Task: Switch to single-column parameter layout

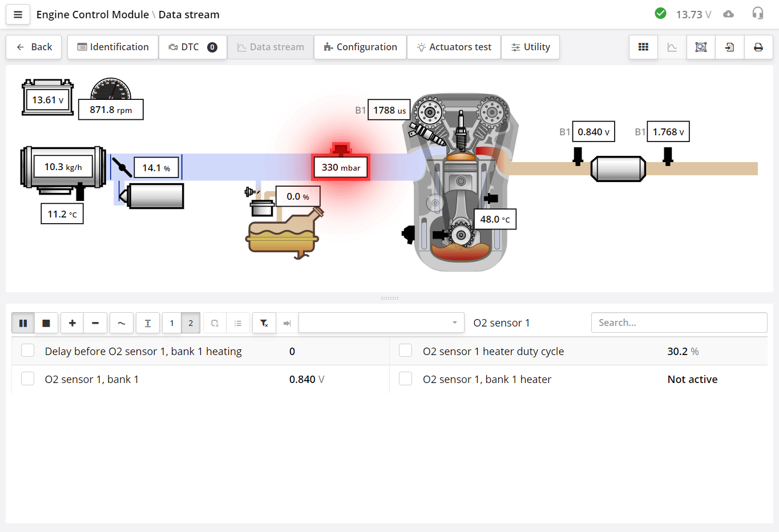Action: point(171,323)
